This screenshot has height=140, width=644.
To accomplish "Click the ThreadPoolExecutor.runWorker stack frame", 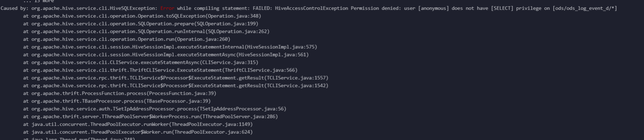I will 138,124.
